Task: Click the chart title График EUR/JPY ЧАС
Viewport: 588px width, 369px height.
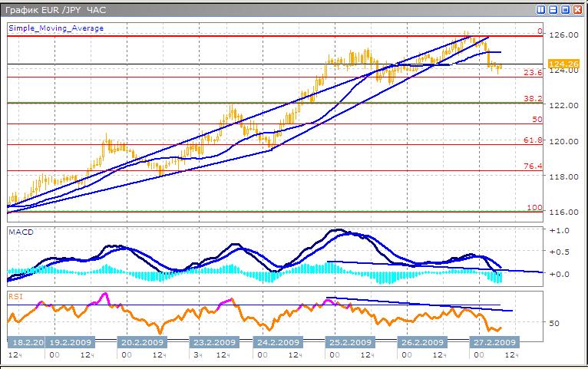Action: coord(50,10)
